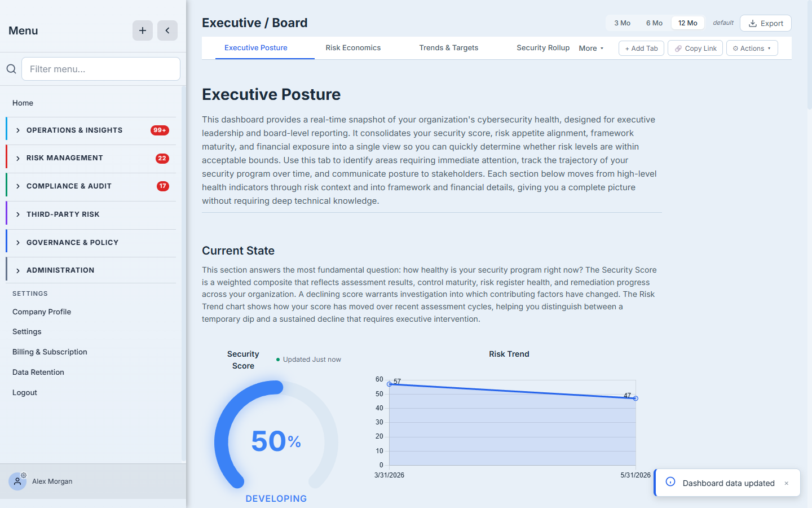Image resolution: width=812 pixels, height=508 pixels.
Task: Click the 5/31/2026 axis date label
Action: point(636,475)
